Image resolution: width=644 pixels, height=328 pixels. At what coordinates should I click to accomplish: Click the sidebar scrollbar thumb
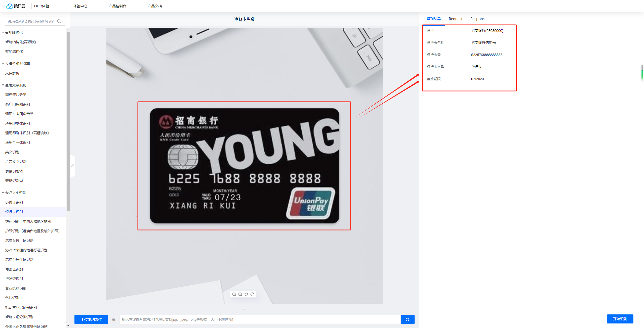[68, 122]
